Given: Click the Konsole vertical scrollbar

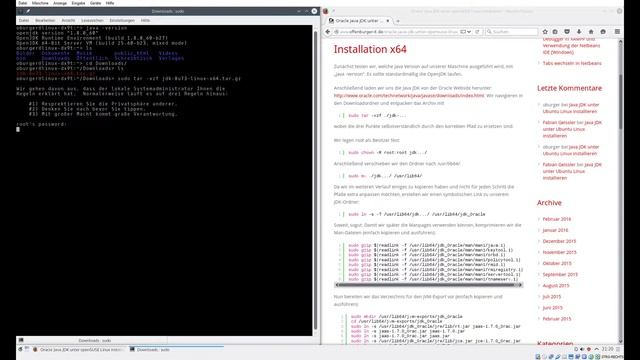Looking at the screenshot, I should click(x=315, y=180).
